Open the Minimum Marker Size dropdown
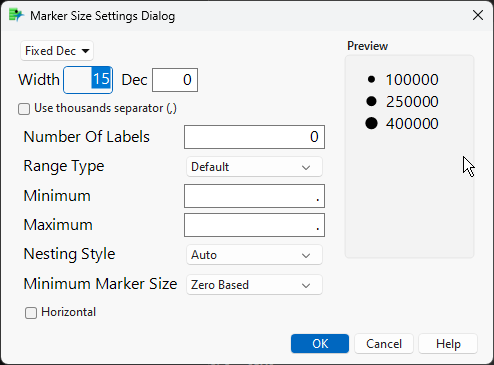 tap(254, 285)
